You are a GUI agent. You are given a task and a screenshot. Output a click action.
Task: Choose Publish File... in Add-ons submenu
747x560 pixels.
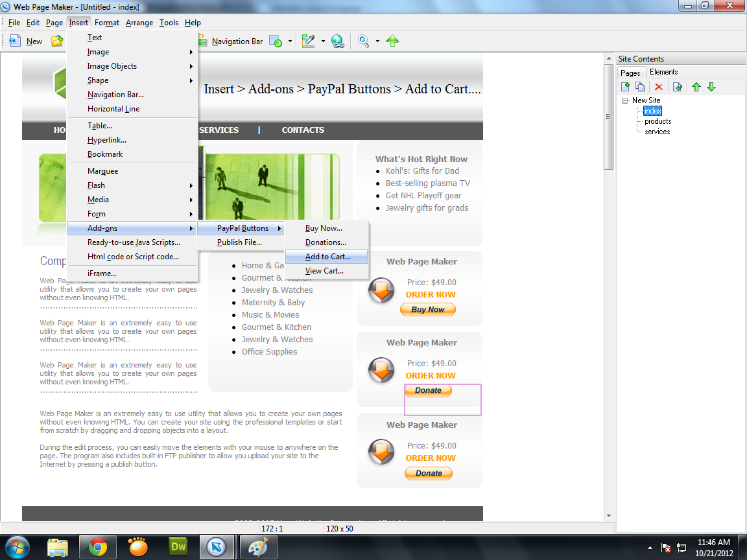(241, 242)
